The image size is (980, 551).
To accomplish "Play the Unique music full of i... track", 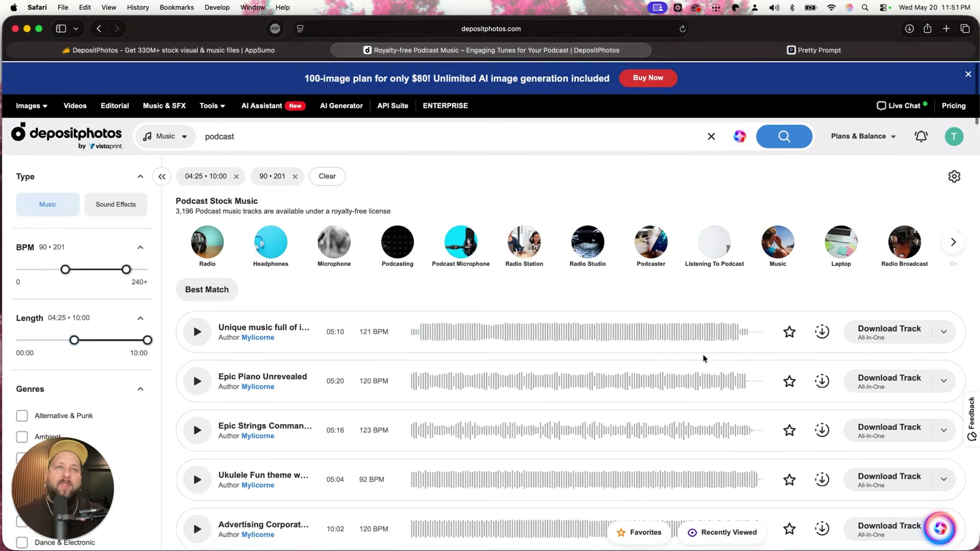I will pyautogui.click(x=197, y=332).
